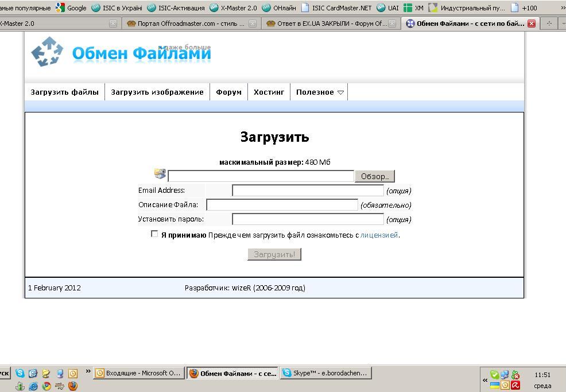
Task: Open Skype from the quick launch bar
Action: click(x=21, y=373)
